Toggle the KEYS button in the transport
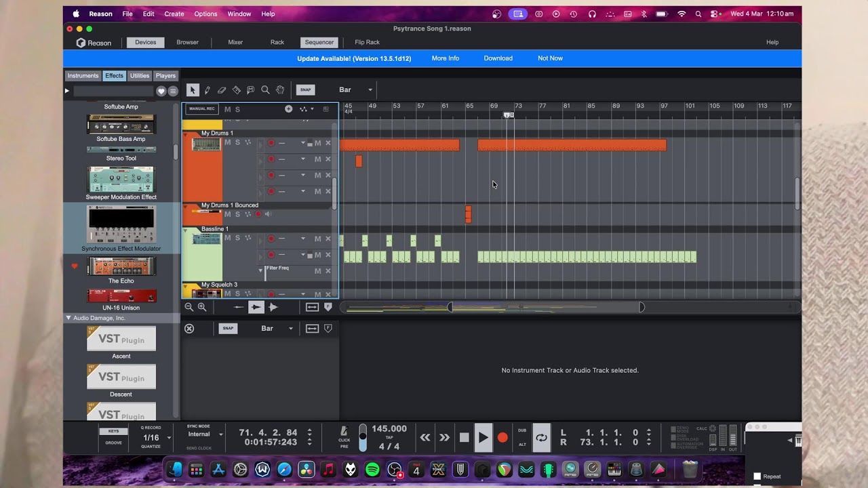This screenshot has height=488, width=868. pyautogui.click(x=113, y=431)
